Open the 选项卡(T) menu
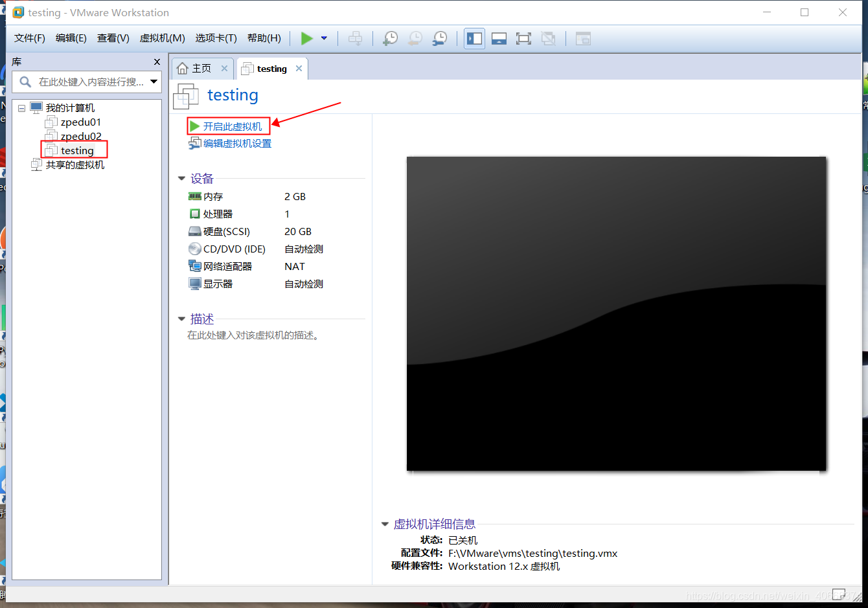Image resolution: width=868 pixels, height=608 pixels. (216, 38)
